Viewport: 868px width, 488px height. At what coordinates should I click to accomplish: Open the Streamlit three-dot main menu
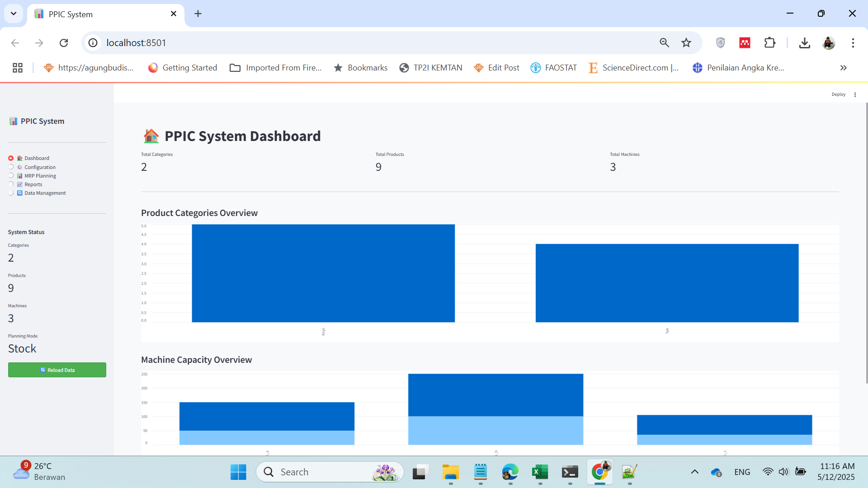click(x=855, y=94)
